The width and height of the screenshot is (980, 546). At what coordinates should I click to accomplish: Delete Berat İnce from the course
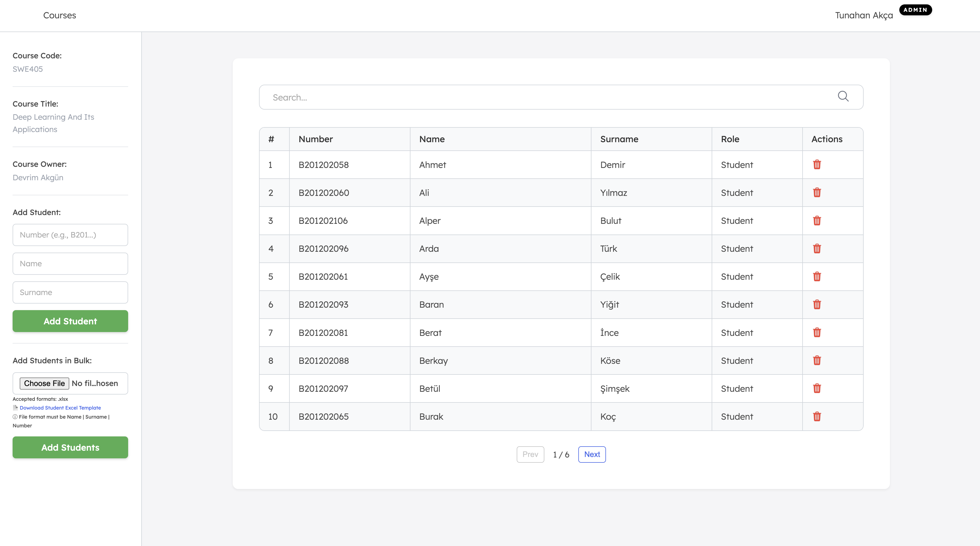[x=817, y=332]
